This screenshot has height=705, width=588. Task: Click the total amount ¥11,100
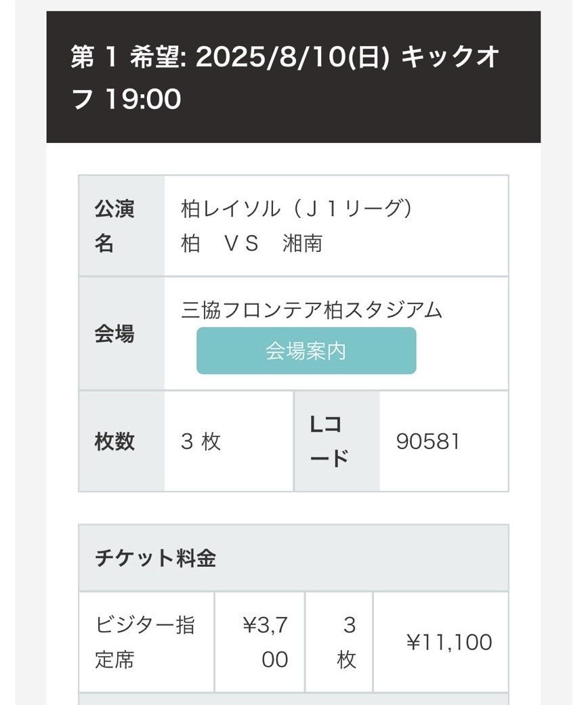pos(449,642)
